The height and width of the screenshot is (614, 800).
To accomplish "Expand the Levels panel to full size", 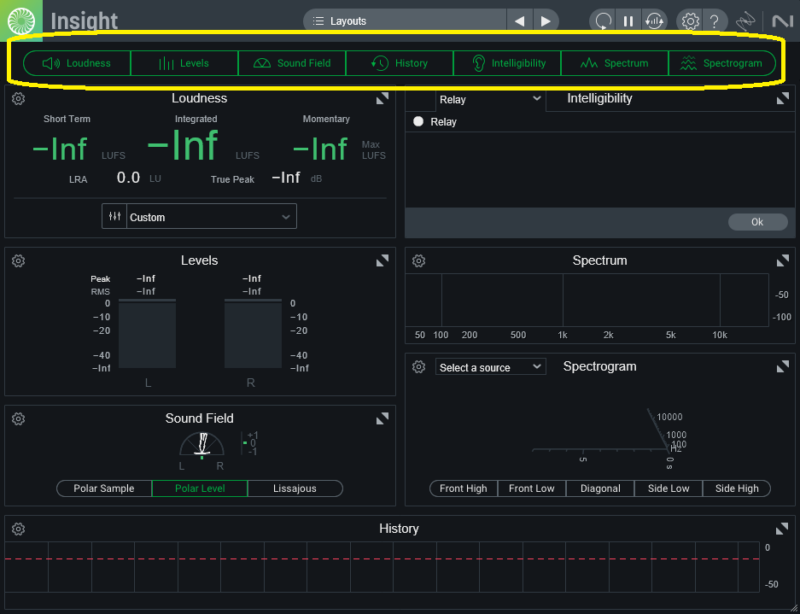I will pos(382,261).
